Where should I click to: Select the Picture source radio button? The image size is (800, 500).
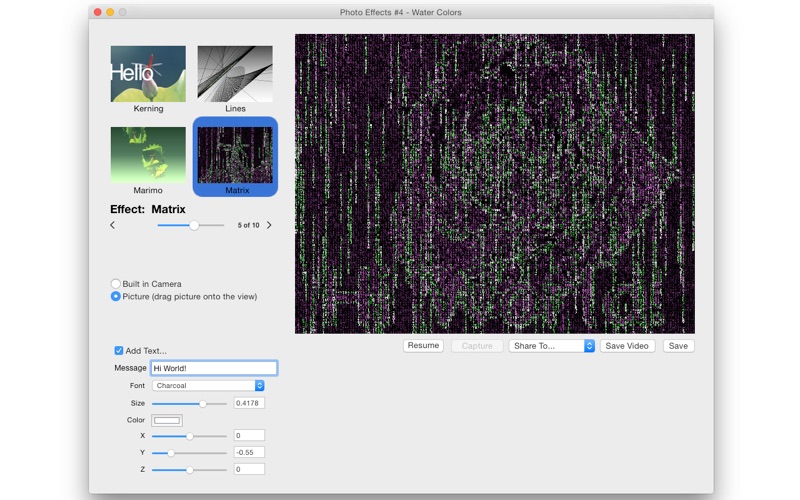116,296
